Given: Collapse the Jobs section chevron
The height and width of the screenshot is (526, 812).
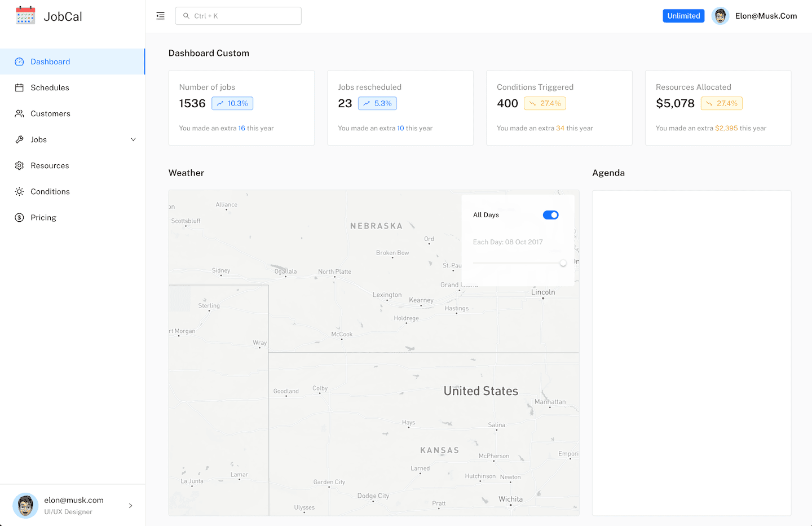Looking at the screenshot, I should pyautogui.click(x=133, y=139).
